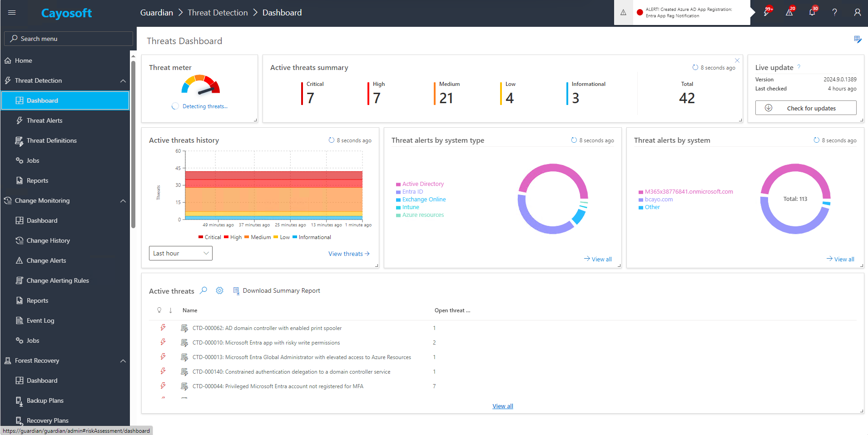Refresh the Active threats summary widget

[x=695, y=67]
